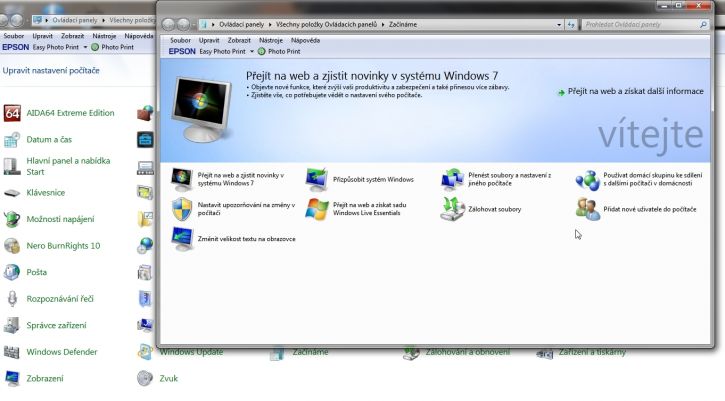Open the Rozpoznávání řeči microphone icon
This screenshot has width=725, height=401.
(x=12, y=298)
